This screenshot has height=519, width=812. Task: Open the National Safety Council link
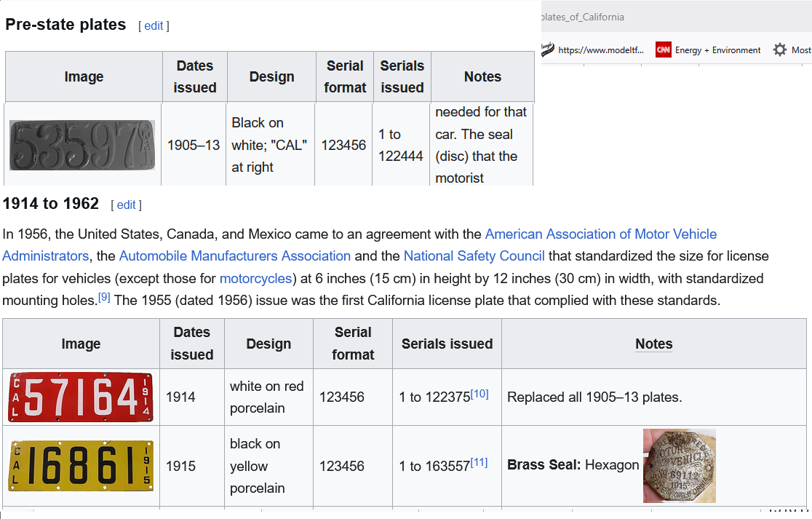(x=474, y=256)
